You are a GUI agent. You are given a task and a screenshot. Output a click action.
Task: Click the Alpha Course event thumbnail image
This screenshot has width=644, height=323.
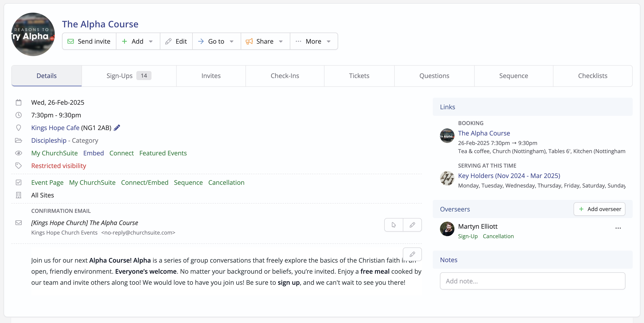[x=33, y=34]
